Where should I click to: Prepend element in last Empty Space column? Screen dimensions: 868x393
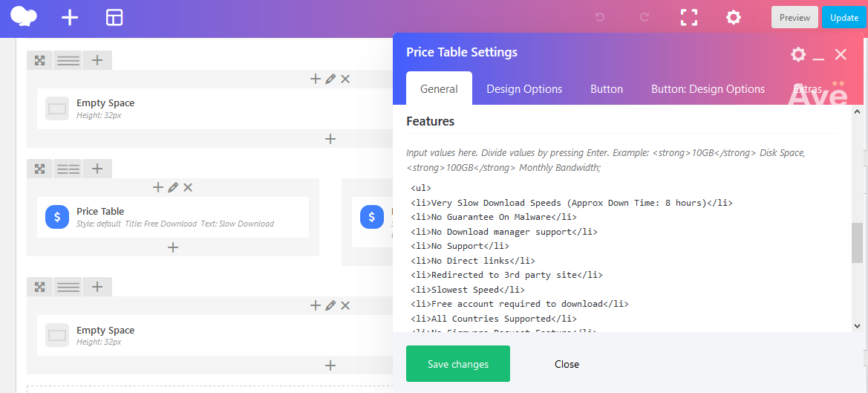click(315, 305)
